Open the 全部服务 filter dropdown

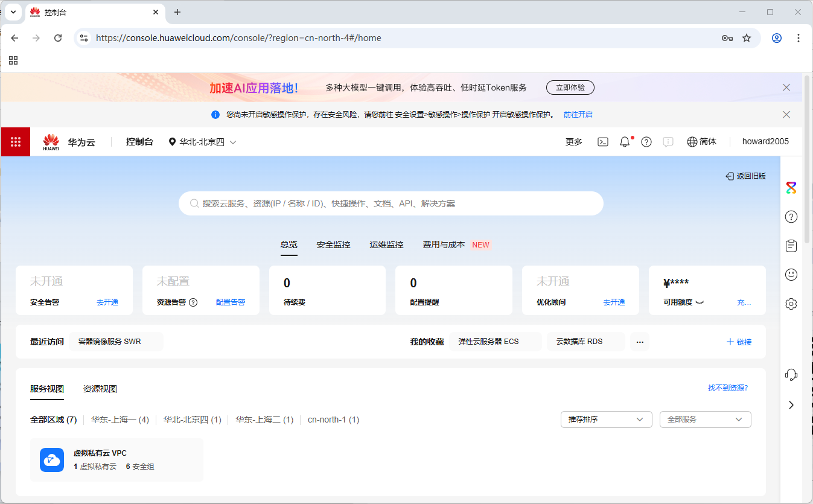[x=706, y=419]
